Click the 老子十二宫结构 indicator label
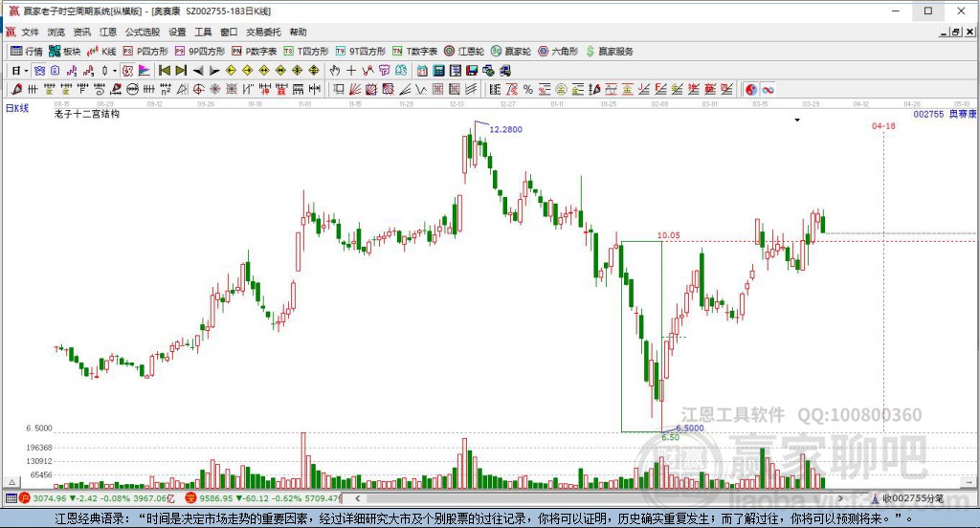The image size is (980, 528). pos(86,114)
